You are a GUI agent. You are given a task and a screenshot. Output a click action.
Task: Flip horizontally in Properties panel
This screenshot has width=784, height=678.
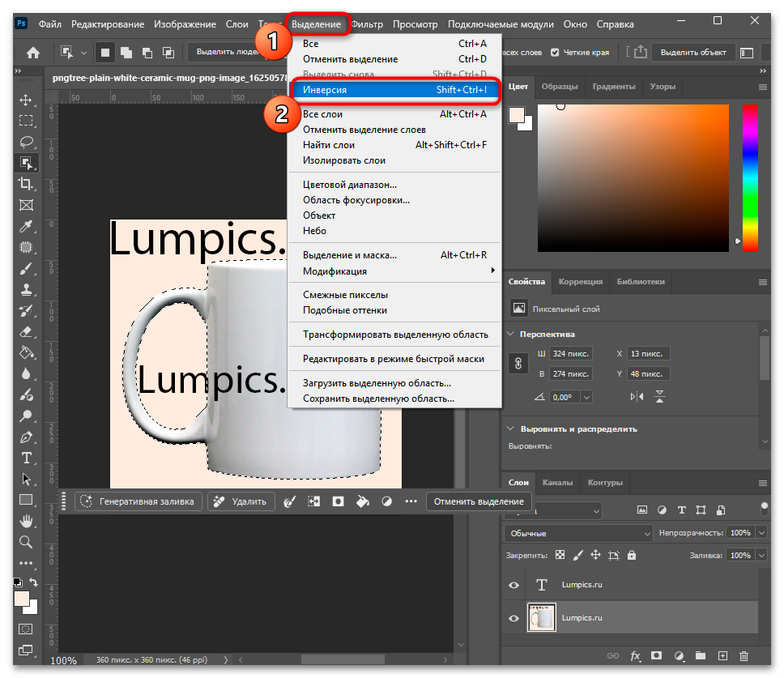point(637,397)
